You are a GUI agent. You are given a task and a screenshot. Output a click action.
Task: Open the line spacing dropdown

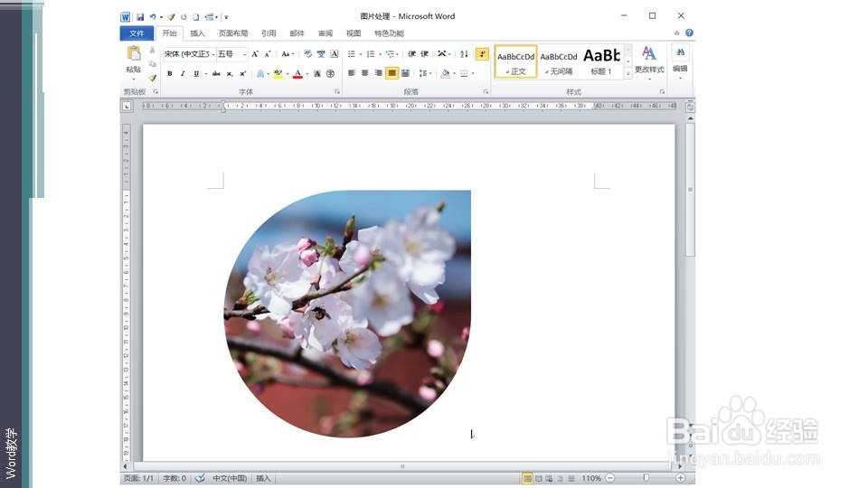point(425,73)
